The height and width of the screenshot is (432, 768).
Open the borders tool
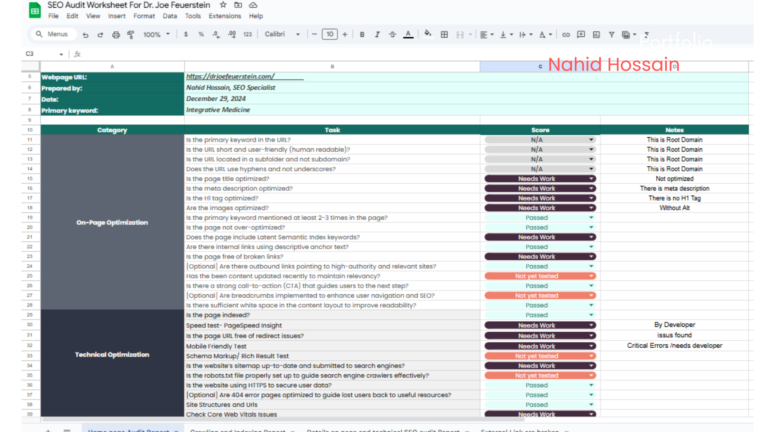(444, 35)
